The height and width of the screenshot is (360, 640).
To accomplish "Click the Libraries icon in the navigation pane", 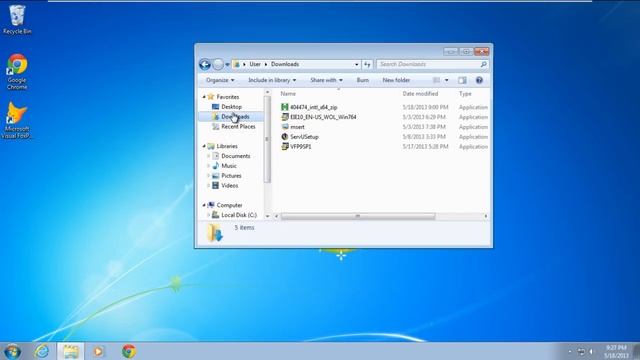I will [211, 146].
